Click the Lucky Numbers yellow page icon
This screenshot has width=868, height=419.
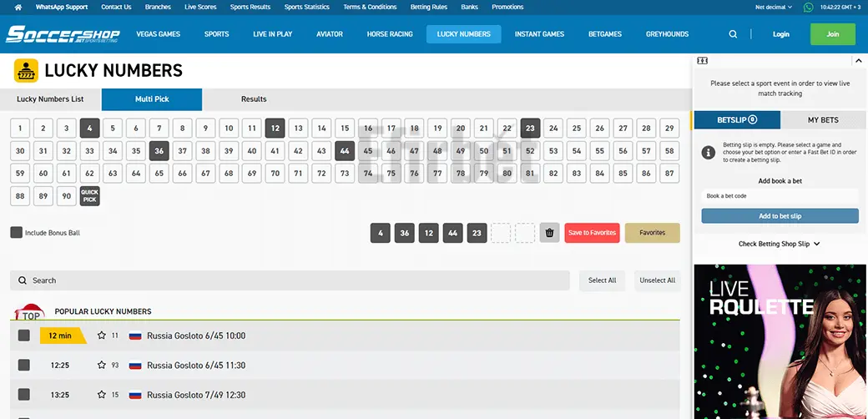pos(26,71)
